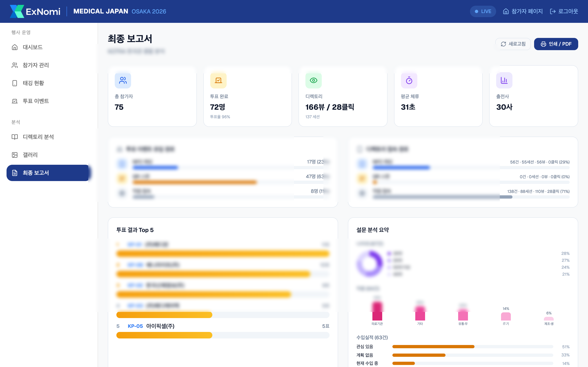588x367 pixels.
Task: Click the 로그아웃 link
Action: click(x=564, y=11)
